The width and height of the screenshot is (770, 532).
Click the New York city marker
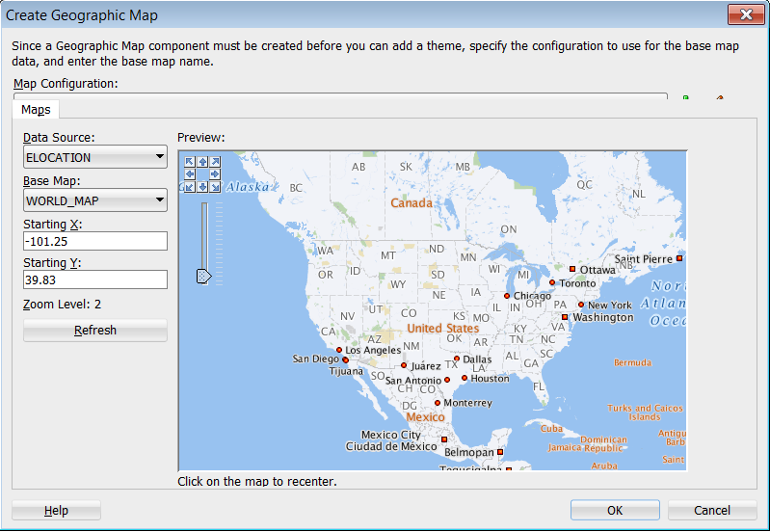tap(581, 305)
